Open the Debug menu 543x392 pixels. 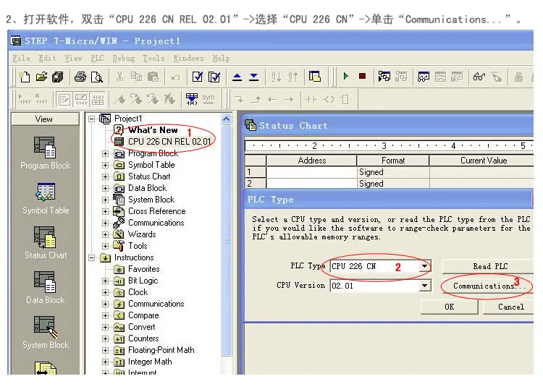(x=124, y=58)
